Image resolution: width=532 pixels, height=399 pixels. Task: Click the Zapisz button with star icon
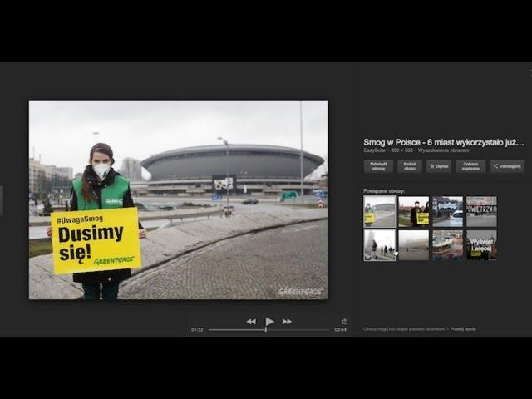tap(439, 166)
